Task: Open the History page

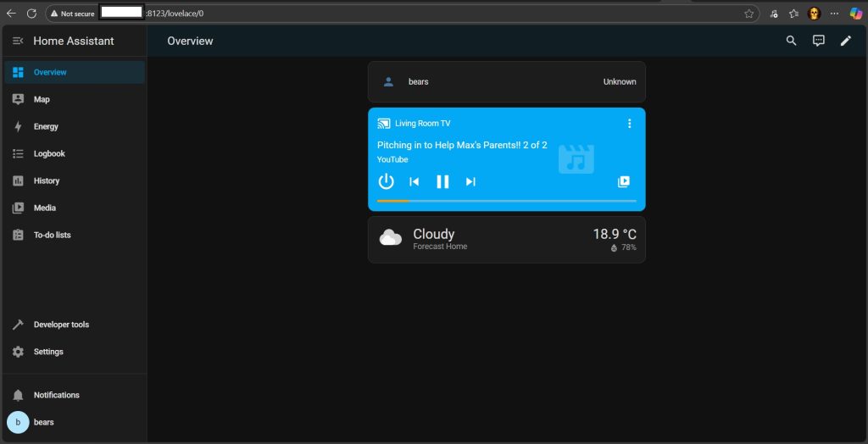Action: [x=75, y=180]
